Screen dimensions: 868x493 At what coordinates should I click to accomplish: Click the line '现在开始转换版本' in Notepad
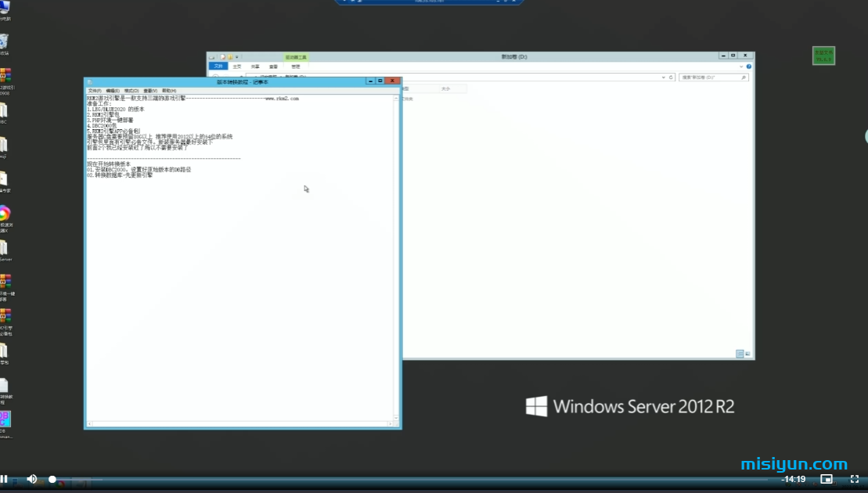(x=109, y=164)
